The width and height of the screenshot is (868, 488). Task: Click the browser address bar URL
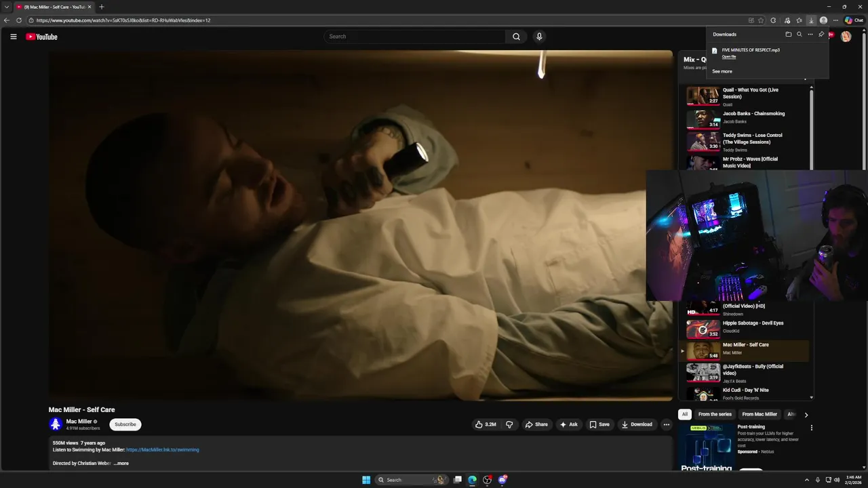coord(123,20)
